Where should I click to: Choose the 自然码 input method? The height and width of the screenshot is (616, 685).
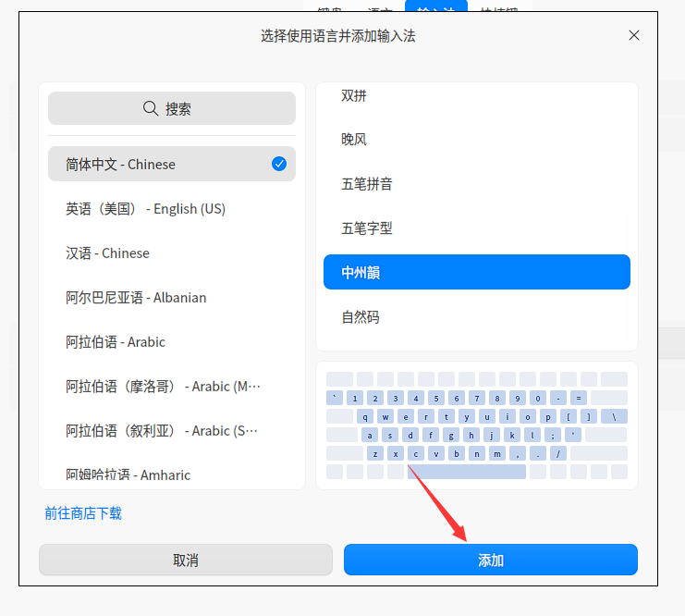click(477, 317)
